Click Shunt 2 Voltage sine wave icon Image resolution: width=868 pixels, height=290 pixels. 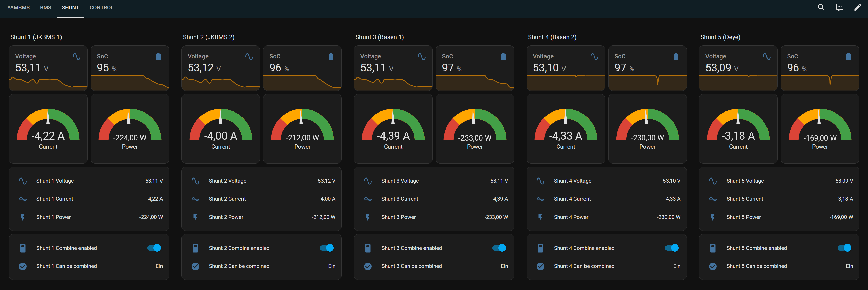point(195,181)
